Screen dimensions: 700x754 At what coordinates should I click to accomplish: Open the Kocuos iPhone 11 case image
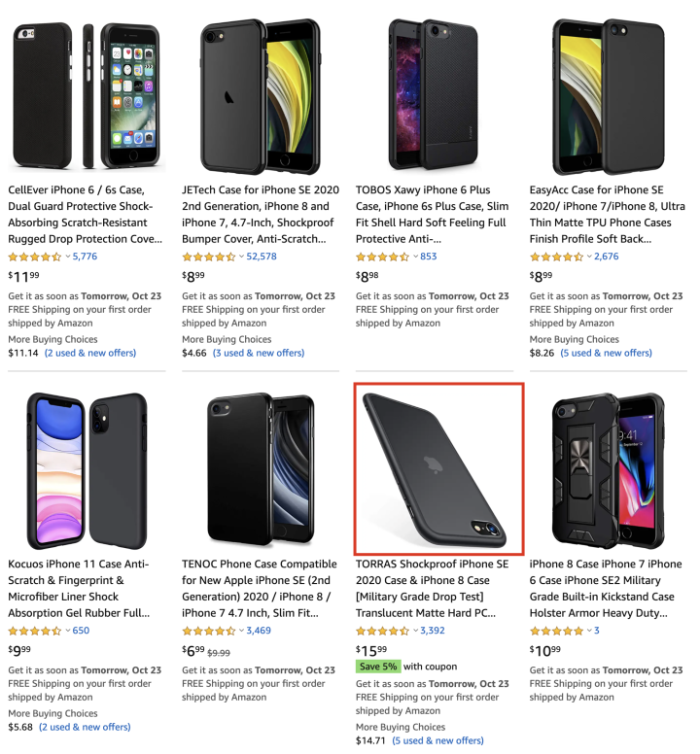pos(85,469)
